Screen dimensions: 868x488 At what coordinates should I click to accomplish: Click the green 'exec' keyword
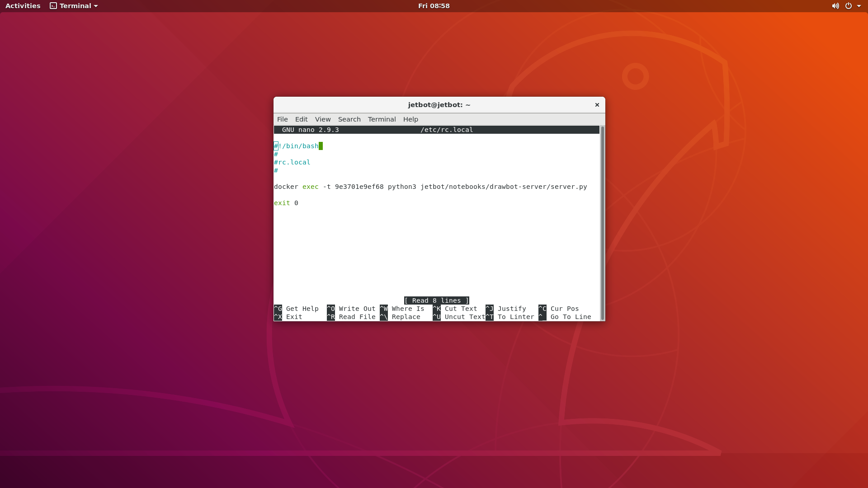click(x=310, y=187)
